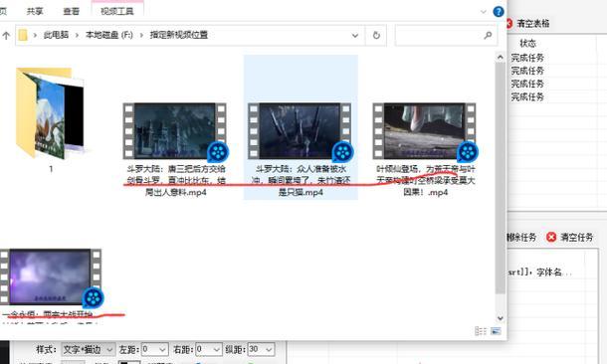Screen dimensions: 607x364
Task: Click 指定新视频位置 breadcrumb segment
Action: click(179, 35)
